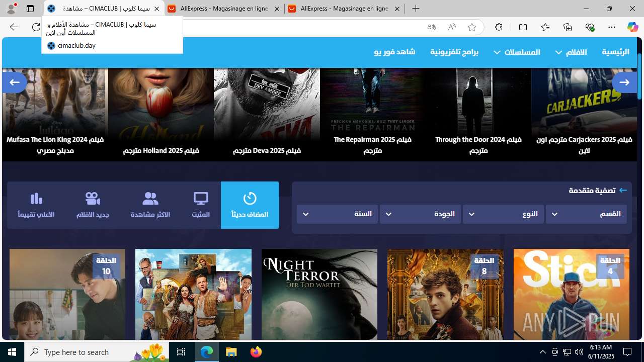Viewport: 644px width, 362px height.
Task: Open the Extensions puzzle icon
Action: pos(499,27)
